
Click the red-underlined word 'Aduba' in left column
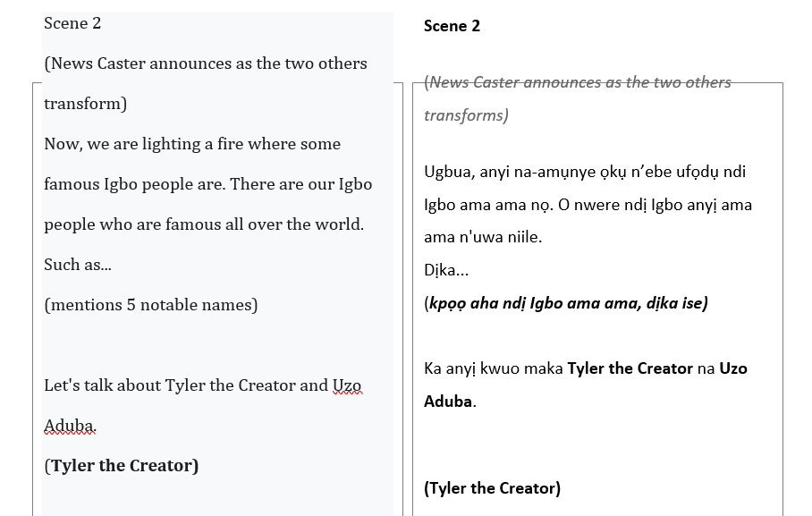[x=70, y=426]
